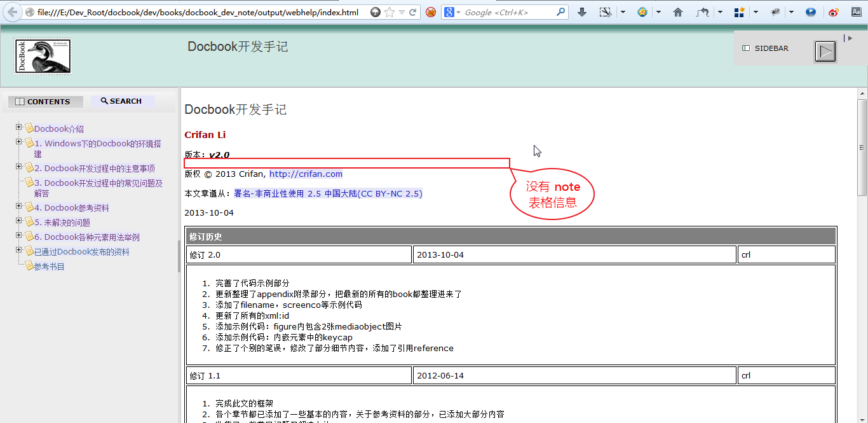Select the 修订 1.1 table cell
Image resolution: width=868 pixels, height=423 pixels.
click(299, 375)
